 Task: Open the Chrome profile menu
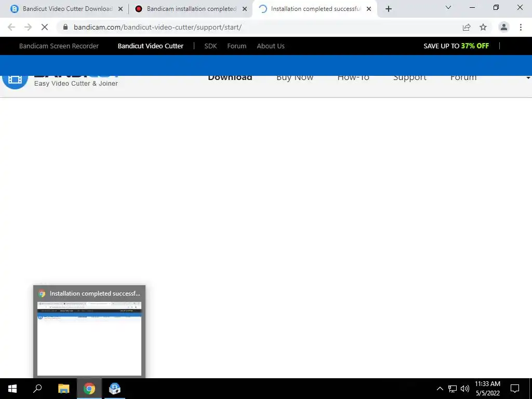(504, 27)
